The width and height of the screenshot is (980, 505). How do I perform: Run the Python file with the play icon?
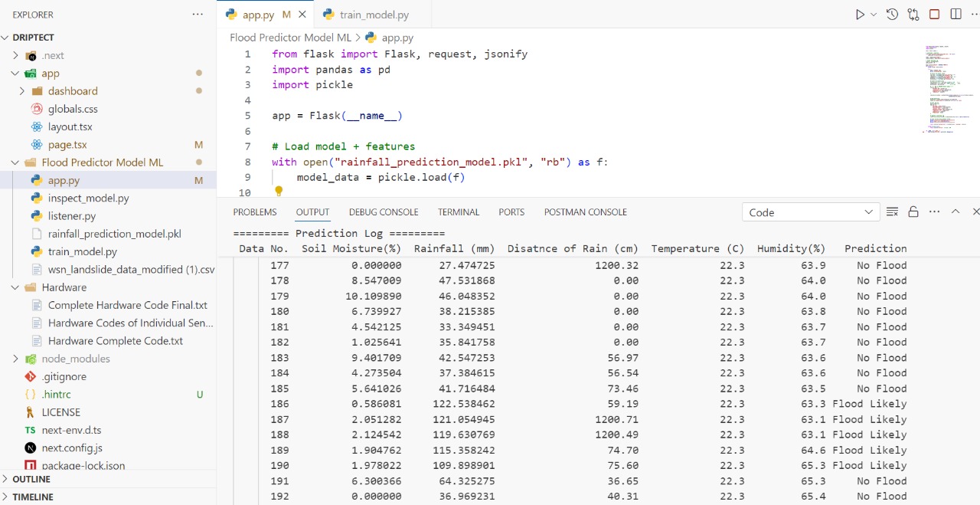point(860,15)
